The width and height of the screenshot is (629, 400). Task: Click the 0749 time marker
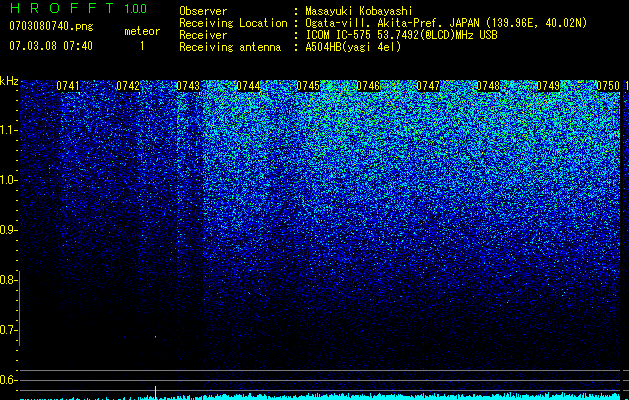[x=548, y=86]
